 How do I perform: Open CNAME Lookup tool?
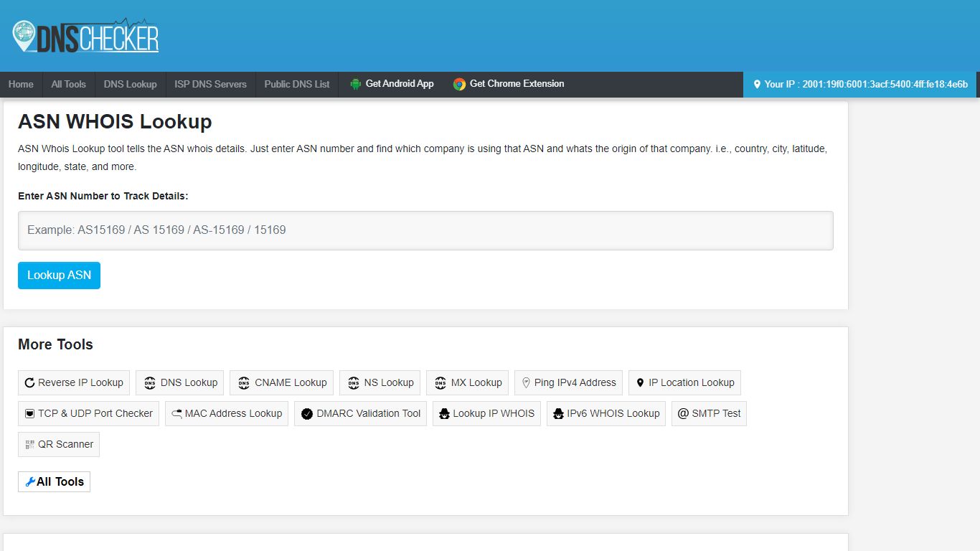click(282, 383)
